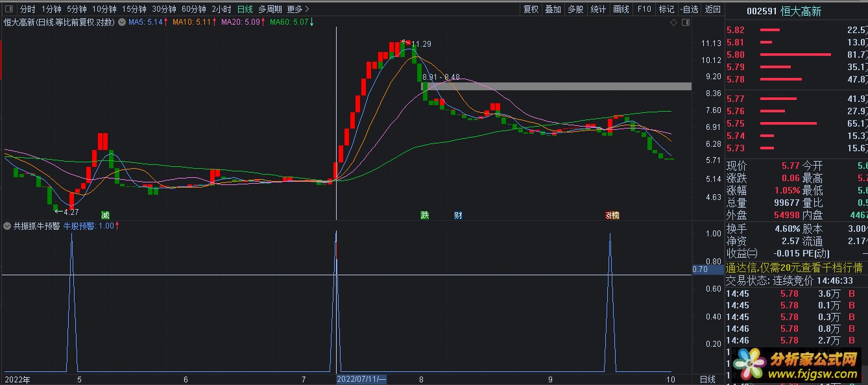Click the 2022/07/11 date marker
868x385 pixels.
pos(361,379)
